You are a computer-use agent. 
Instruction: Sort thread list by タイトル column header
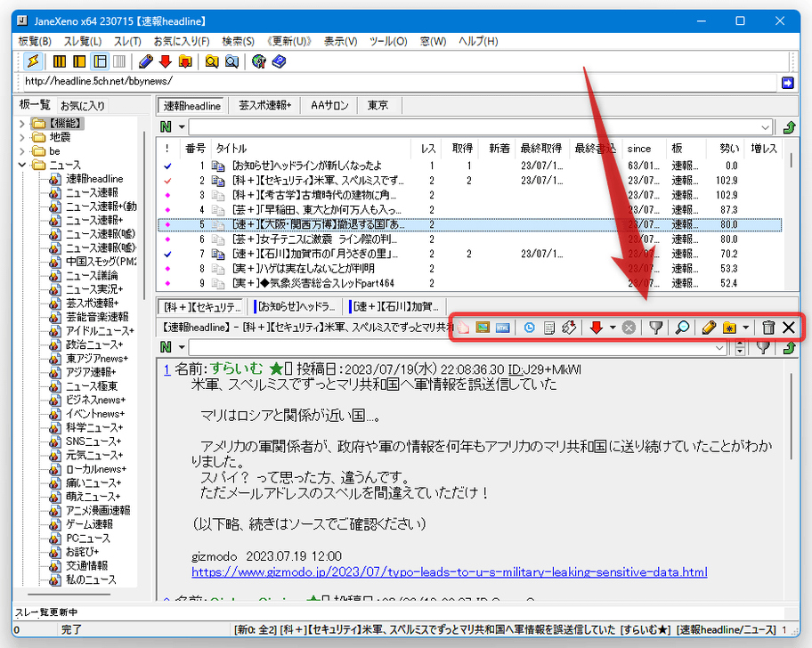tap(312, 149)
